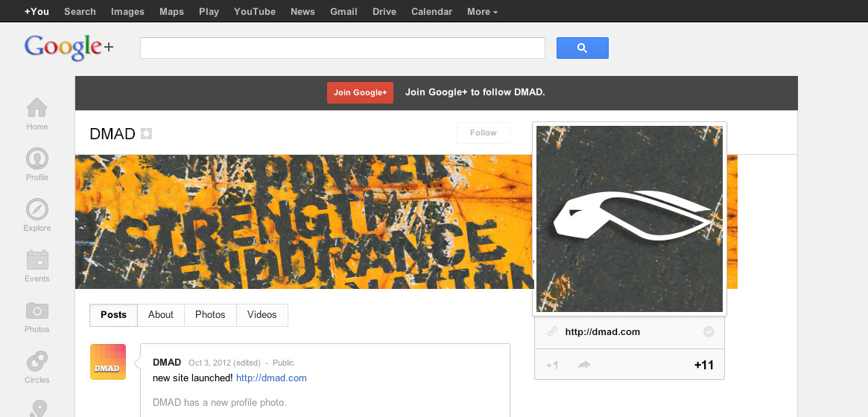This screenshot has height=417, width=868.
Task: Open Calendar in the top bar
Action: click(x=432, y=12)
